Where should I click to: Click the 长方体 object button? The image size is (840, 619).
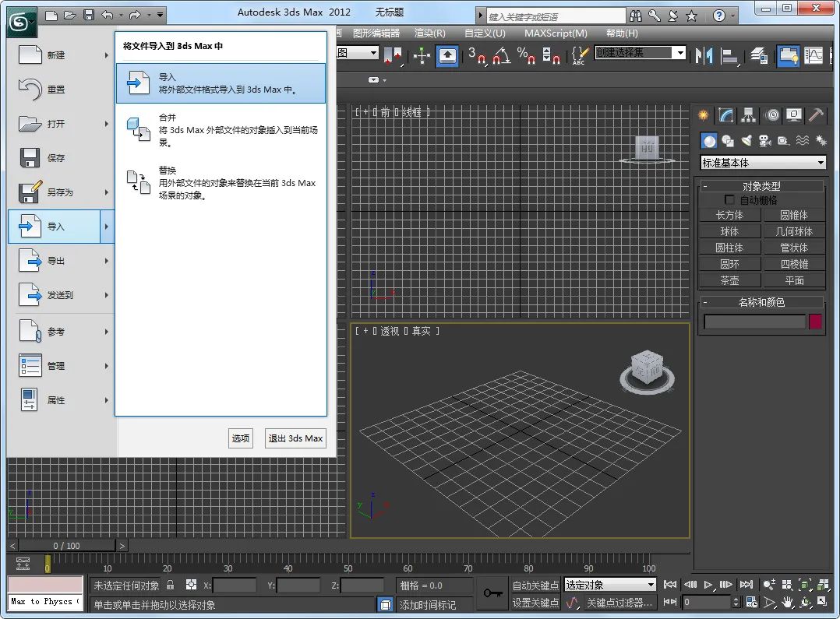(x=729, y=215)
